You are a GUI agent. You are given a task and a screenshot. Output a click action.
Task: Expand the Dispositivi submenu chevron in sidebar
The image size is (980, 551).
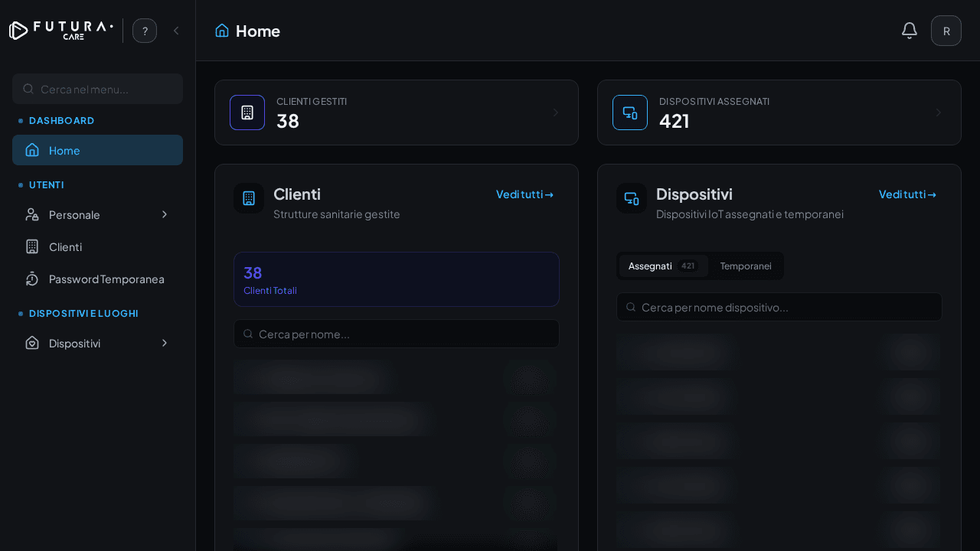165,343
